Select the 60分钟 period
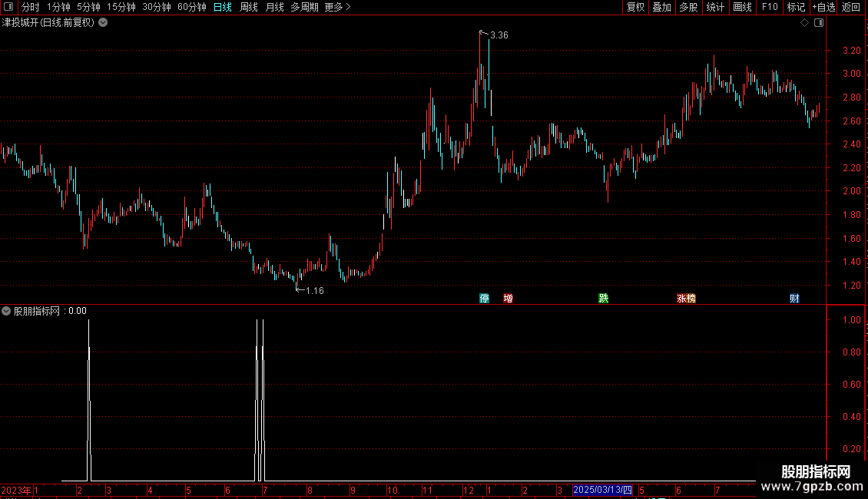 [191, 7]
